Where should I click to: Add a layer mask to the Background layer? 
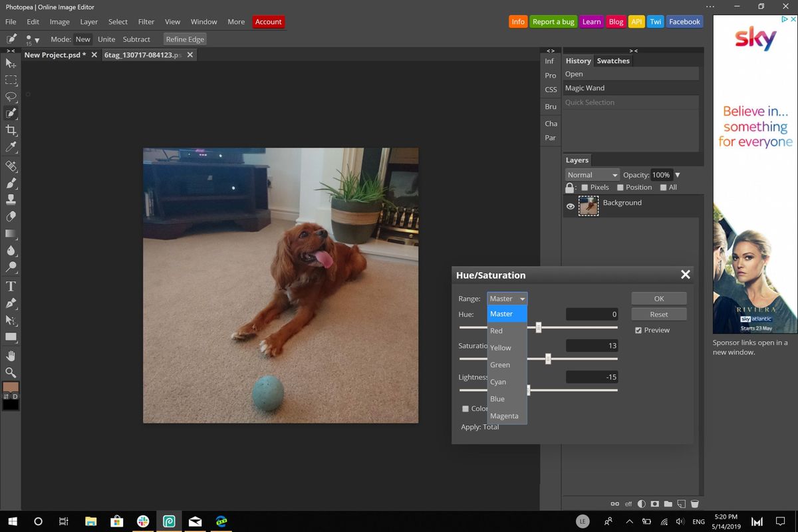pyautogui.click(x=655, y=504)
